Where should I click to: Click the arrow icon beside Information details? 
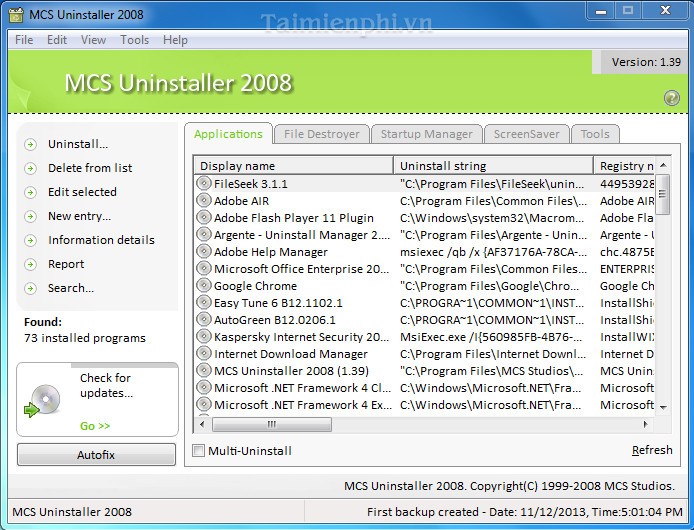[x=31, y=240]
